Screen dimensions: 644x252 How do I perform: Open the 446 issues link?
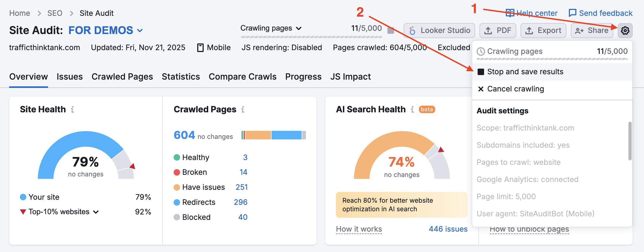coord(448,229)
